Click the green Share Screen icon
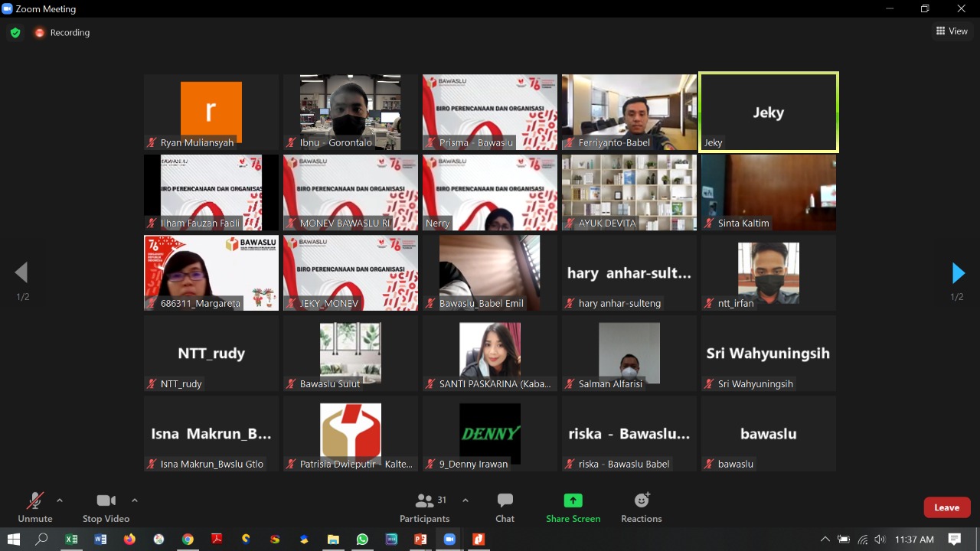The height and width of the screenshot is (551, 980). pyautogui.click(x=573, y=500)
